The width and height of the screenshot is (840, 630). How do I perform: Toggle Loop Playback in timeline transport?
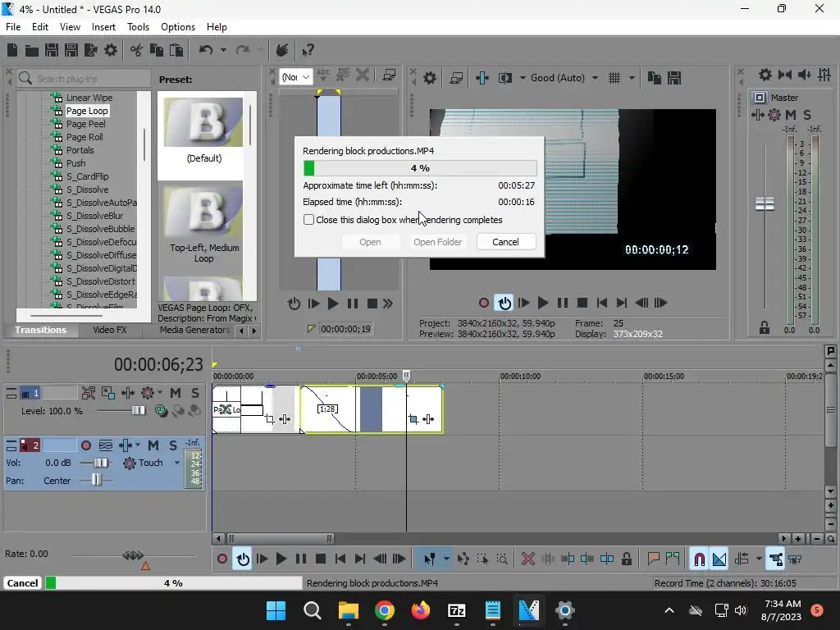click(243, 559)
